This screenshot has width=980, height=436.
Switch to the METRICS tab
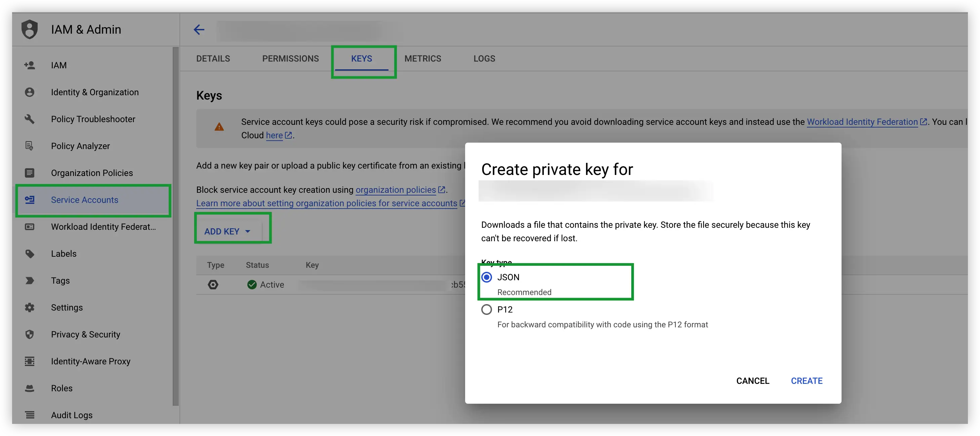pos(422,58)
